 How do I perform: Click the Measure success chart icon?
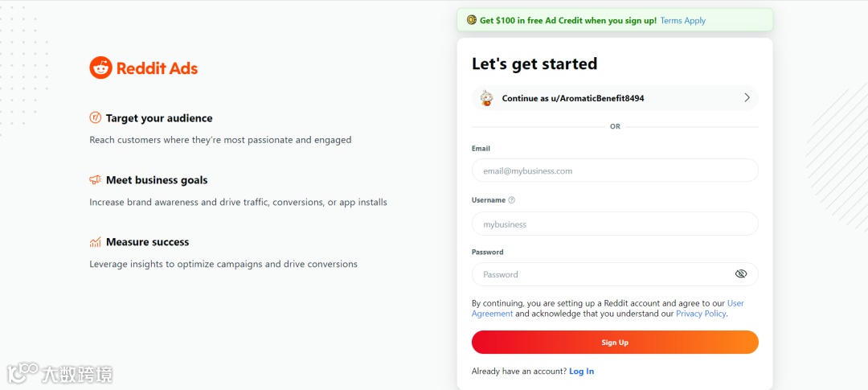(95, 242)
